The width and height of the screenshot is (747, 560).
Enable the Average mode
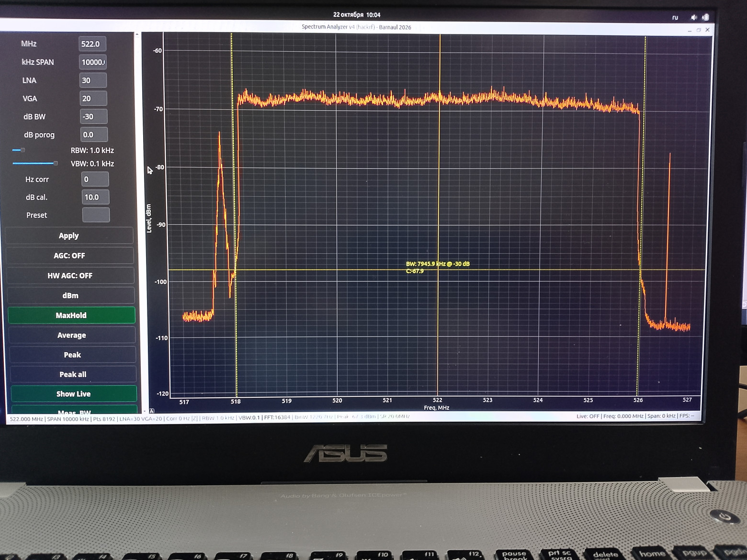pyautogui.click(x=72, y=335)
